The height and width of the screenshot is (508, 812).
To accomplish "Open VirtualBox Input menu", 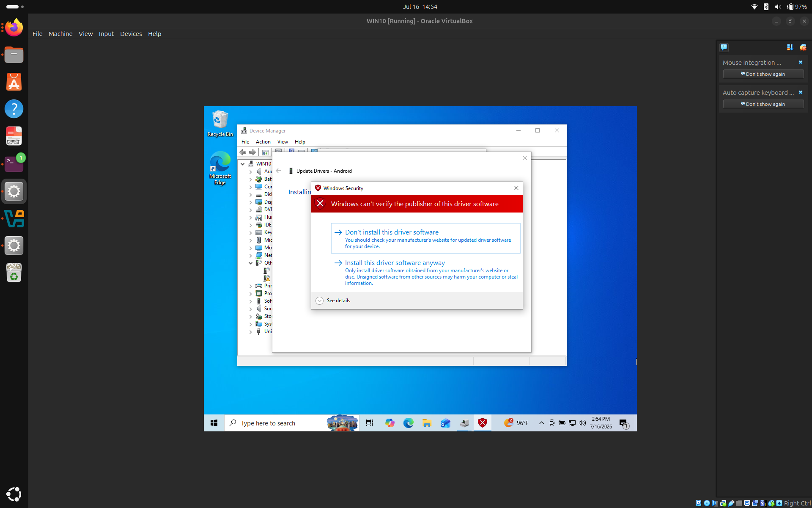I will 106,34.
